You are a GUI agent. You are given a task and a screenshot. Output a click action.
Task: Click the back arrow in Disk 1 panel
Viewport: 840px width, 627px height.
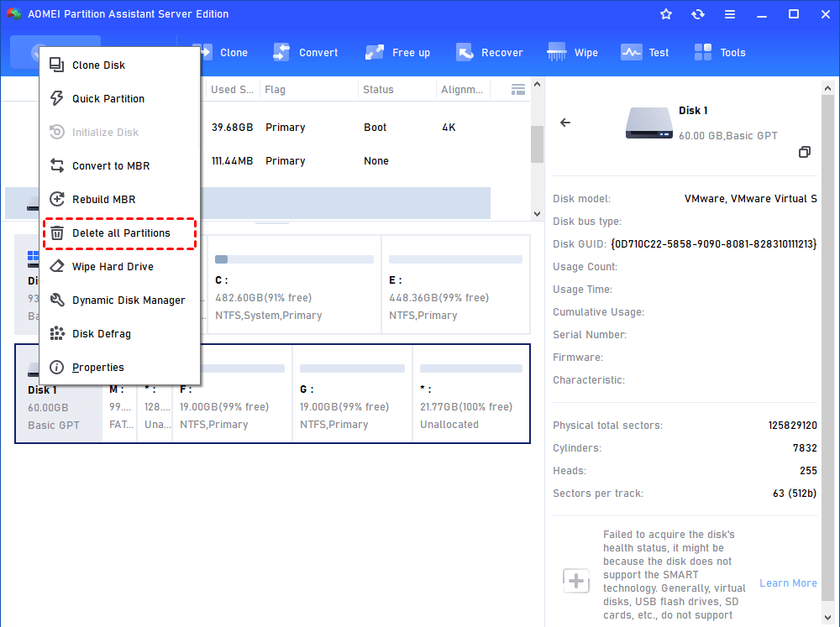pyautogui.click(x=565, y=123)
